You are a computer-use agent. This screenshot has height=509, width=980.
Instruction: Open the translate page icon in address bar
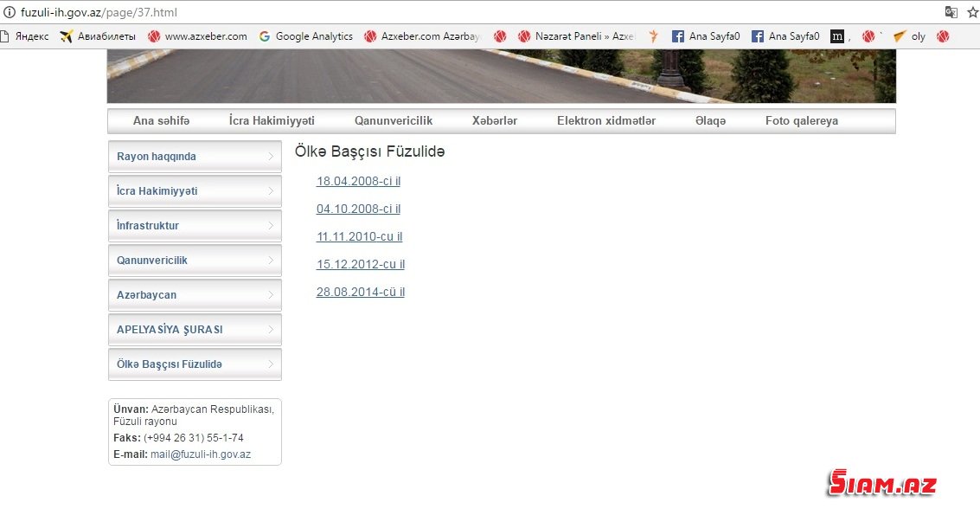click(x=951, y=12)
